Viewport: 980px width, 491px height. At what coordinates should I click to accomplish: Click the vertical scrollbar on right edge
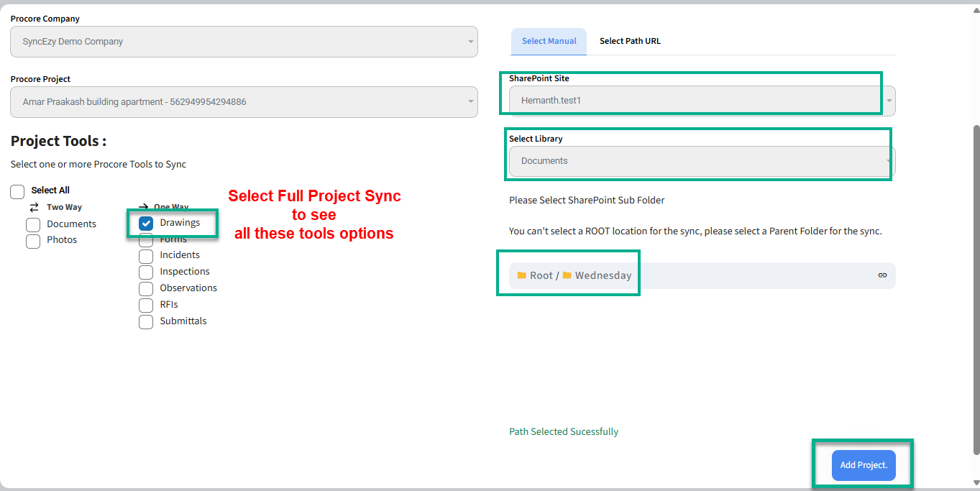pyautogui.click(x=976, y=288)
